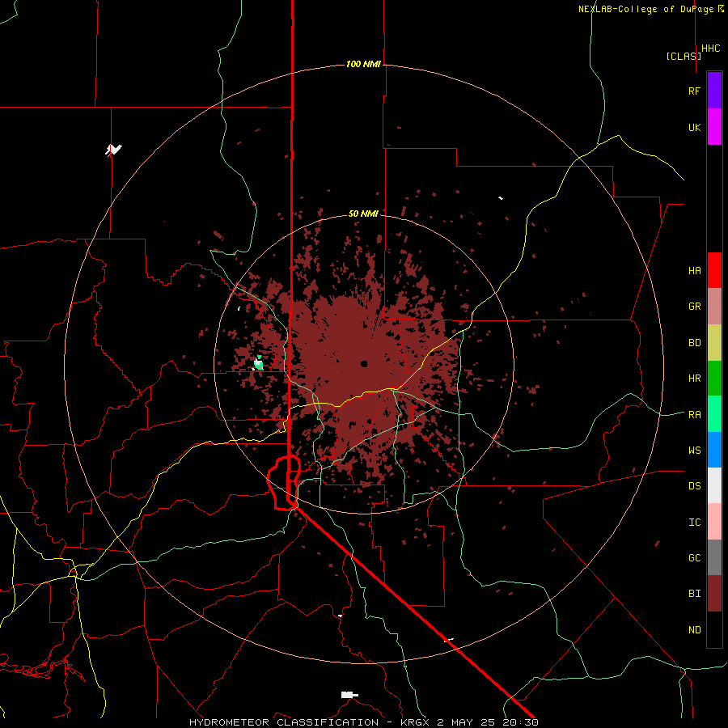Click the BD legend label
The height and width of the screenshot is (728, 728).
tap(694, 343)
